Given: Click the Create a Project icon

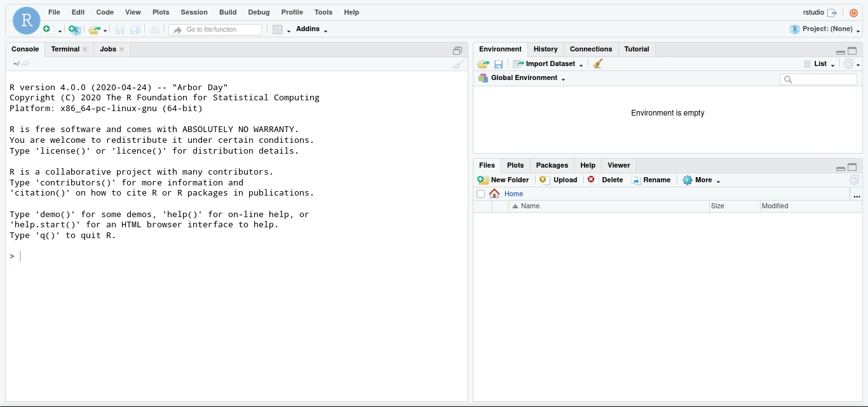Looking at the screenshot, I should pos(74,29).
